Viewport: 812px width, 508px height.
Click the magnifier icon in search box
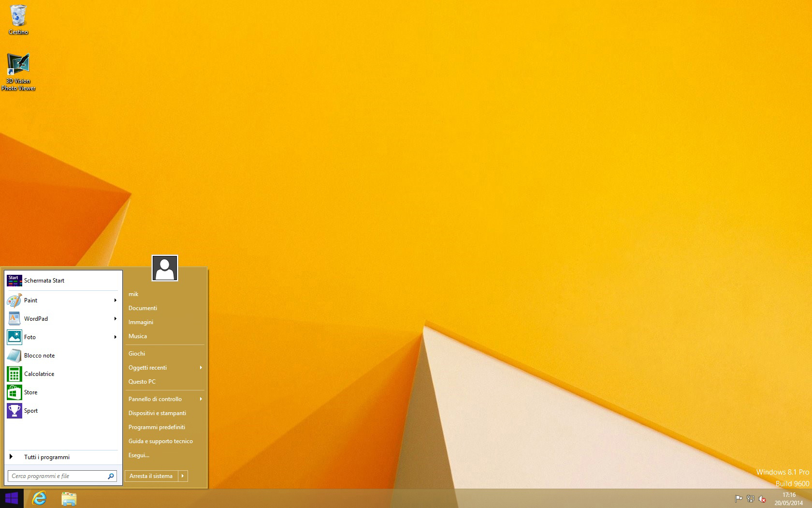(111, 476)
